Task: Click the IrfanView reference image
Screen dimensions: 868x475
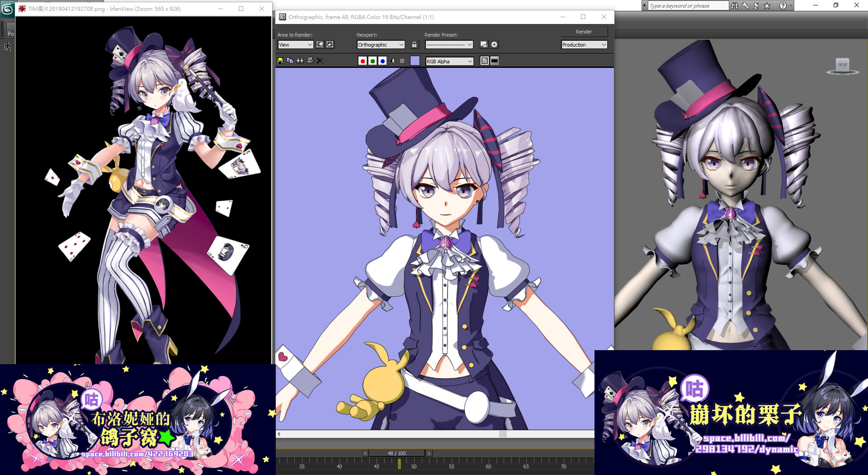Action: [143, 190]
